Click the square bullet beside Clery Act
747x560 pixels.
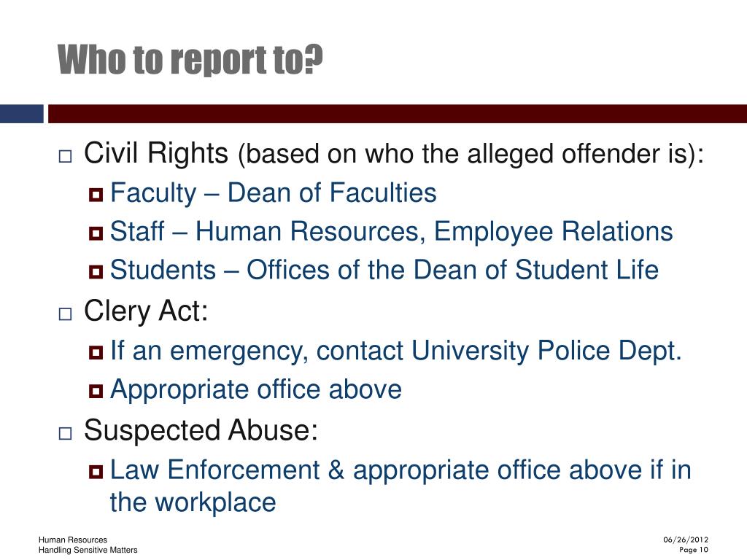point(65,314)
